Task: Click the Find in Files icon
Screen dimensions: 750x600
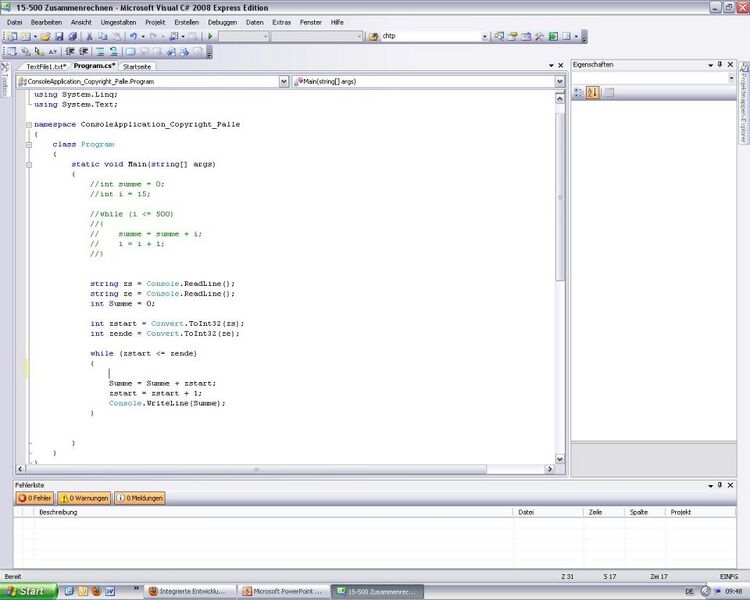Action: pos(374,36)
